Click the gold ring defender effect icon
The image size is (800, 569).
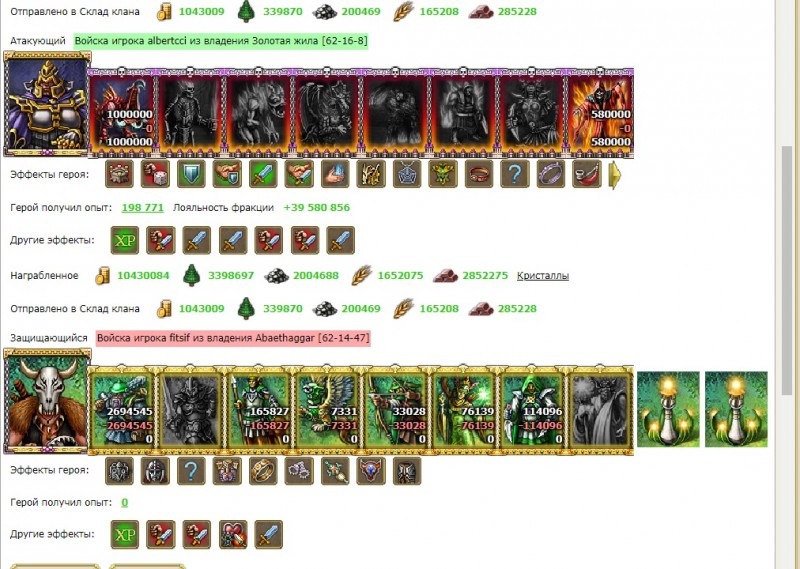(263, 471)
